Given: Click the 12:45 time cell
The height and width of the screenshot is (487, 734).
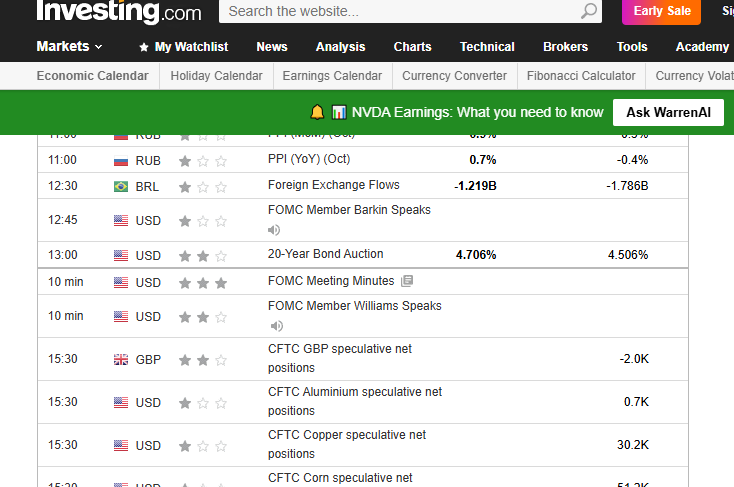Looking at the screenshot, I should point(63,220).
